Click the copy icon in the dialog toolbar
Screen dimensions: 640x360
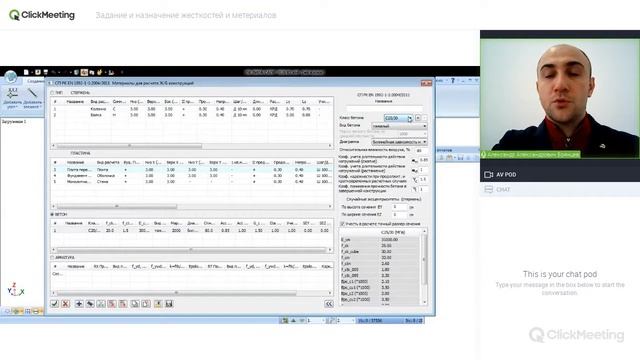(x=135, y=304)
